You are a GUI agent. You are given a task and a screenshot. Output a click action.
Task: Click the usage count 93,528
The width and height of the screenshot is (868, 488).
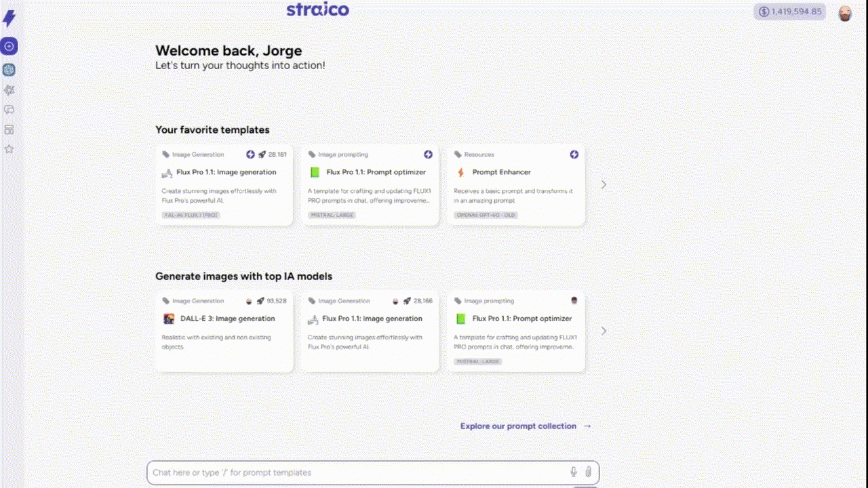tap(277, 301)
